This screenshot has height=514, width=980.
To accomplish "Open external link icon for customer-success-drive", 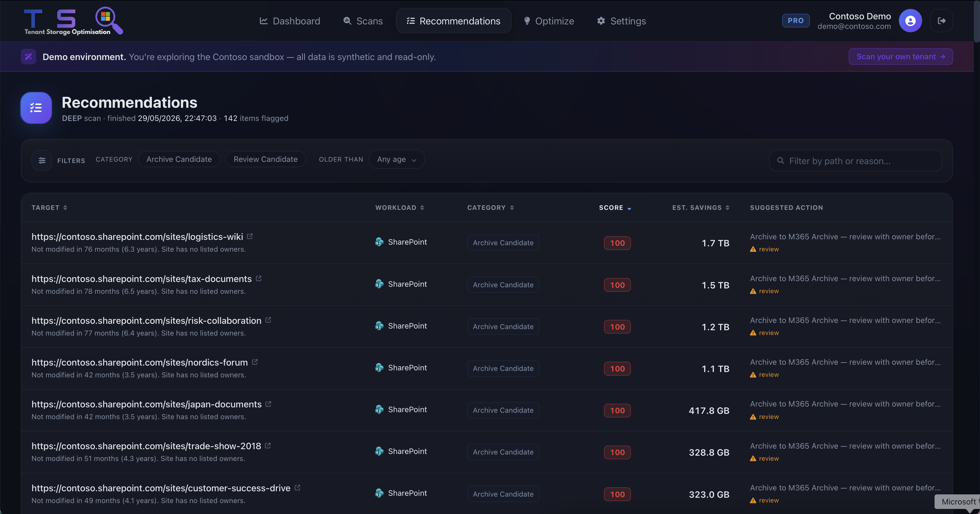I will pos(297,488).
